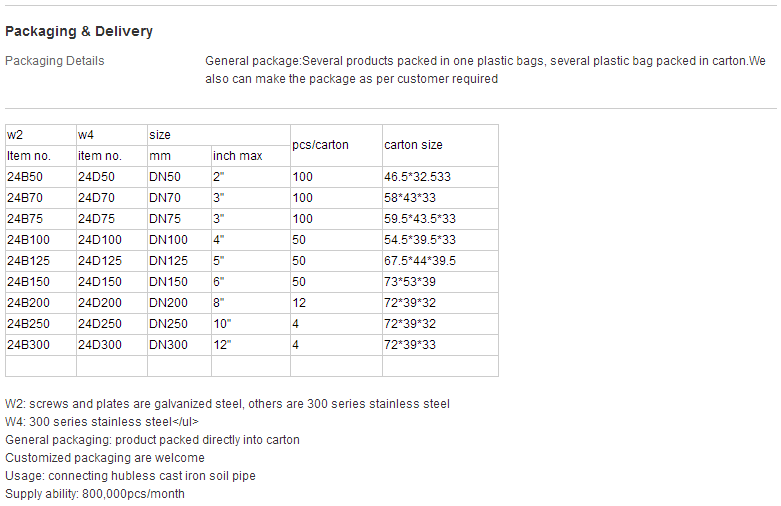This screenshot has width=781, height=506.
Task: Select the 10" inch max cell
Action: 251,324
